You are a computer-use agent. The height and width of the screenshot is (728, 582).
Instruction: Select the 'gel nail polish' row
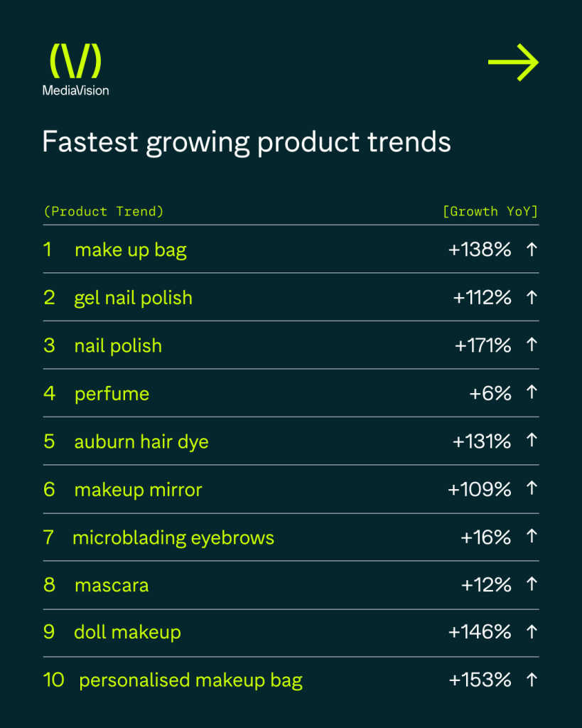pos(133,297)
